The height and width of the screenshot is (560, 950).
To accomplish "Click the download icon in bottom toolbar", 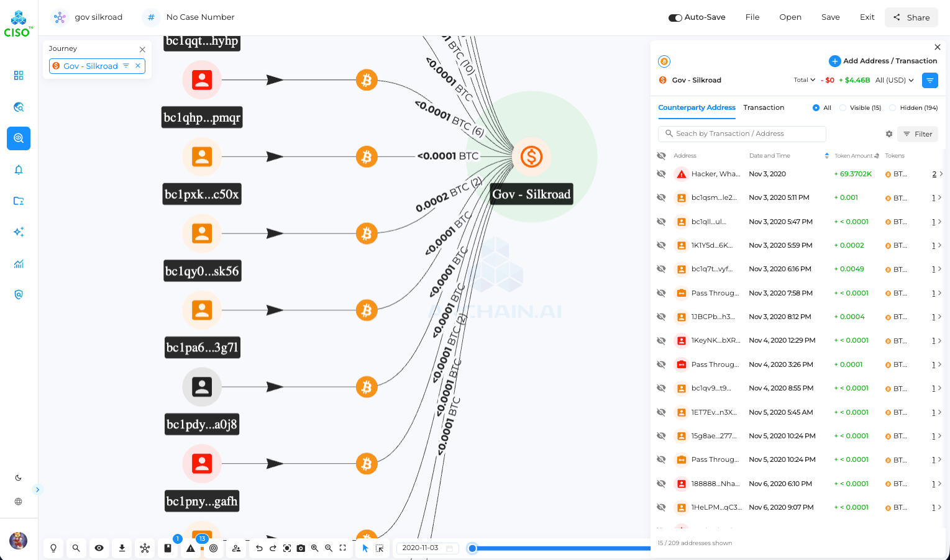I will 122,548.
